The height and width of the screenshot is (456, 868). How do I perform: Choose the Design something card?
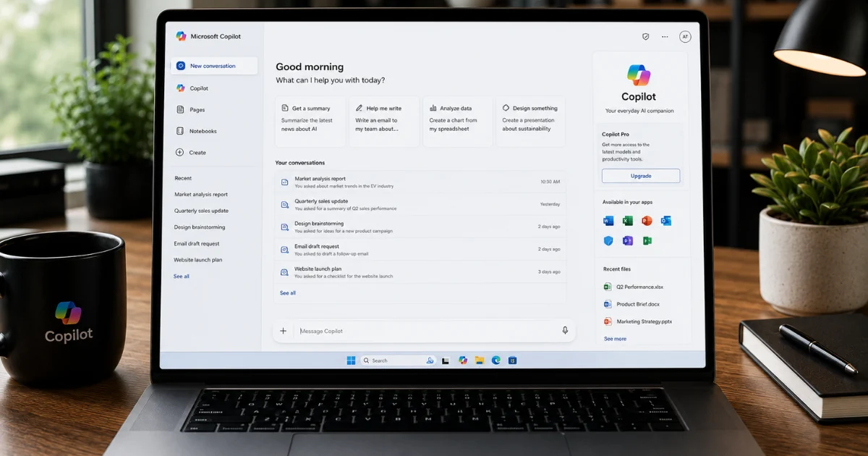coord(531,122)
